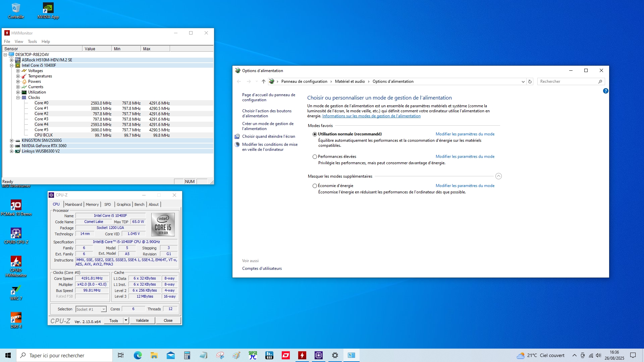Open Créer un mode de gestion link

coord(268,126)
